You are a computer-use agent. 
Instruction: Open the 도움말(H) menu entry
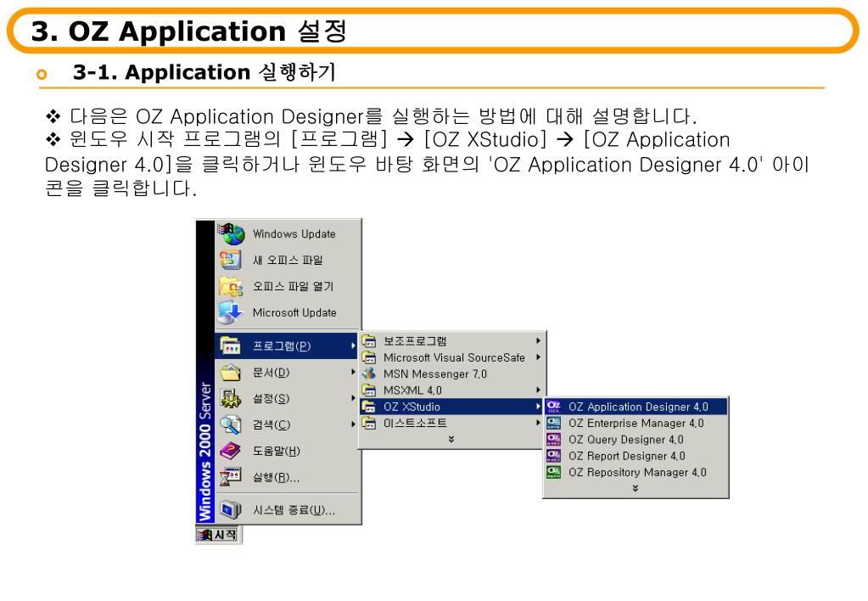coord(287,451)
